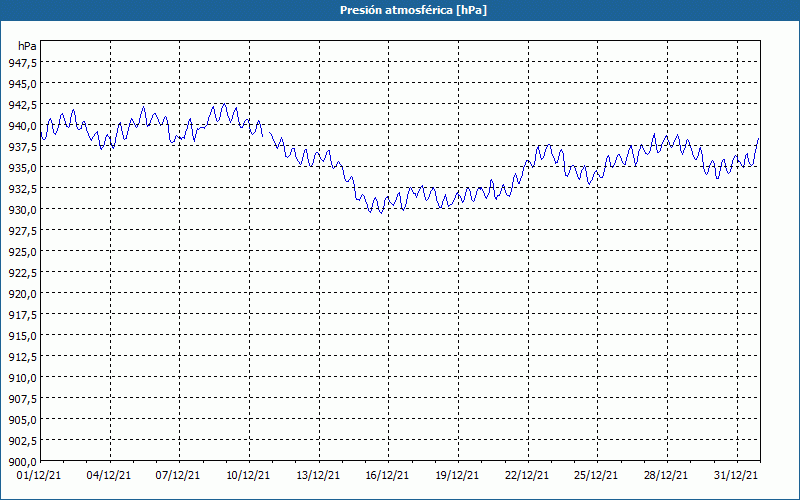800x500 pixels.
Task: Click the 915,0 y-axis value
Action: pyautogui.click(x=22, y=336)
